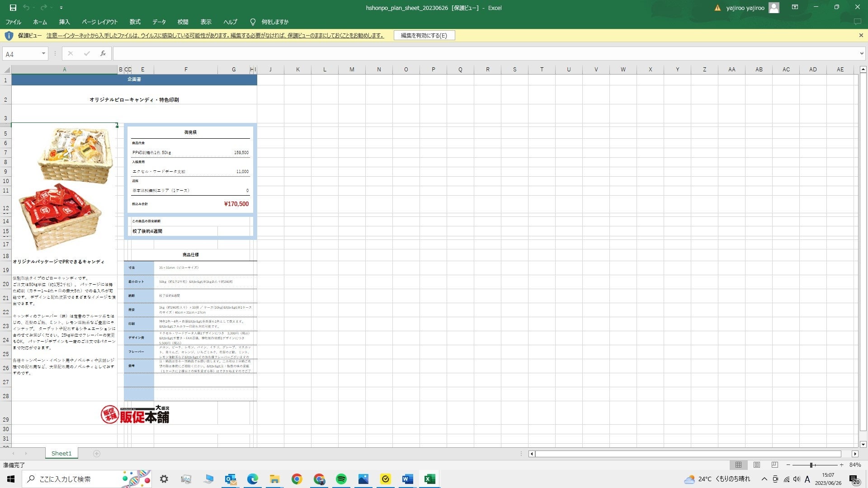This screenshot has width=868, height=488.
Task: Open the データ ribbon tab
Action: [x=159, y=22]
